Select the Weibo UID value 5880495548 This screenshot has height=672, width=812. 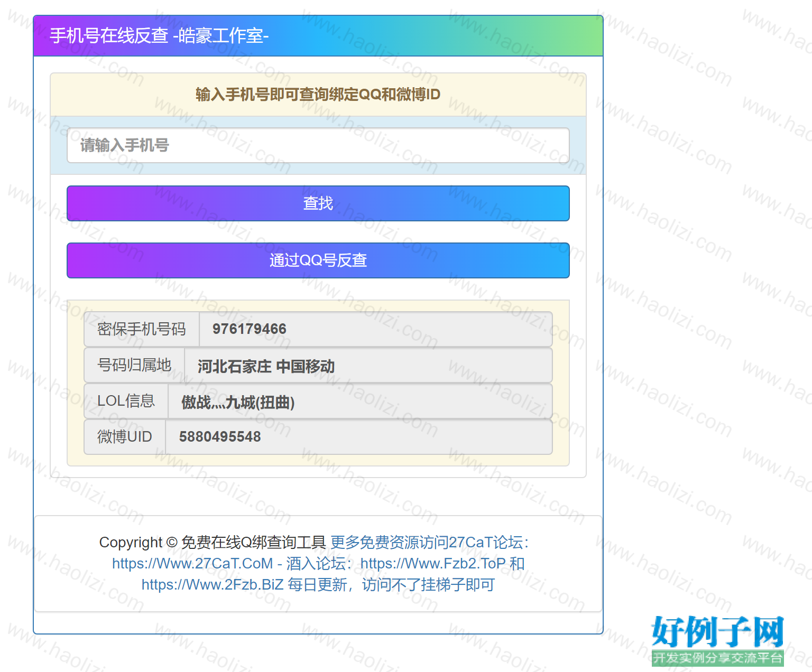pos(220,437)
